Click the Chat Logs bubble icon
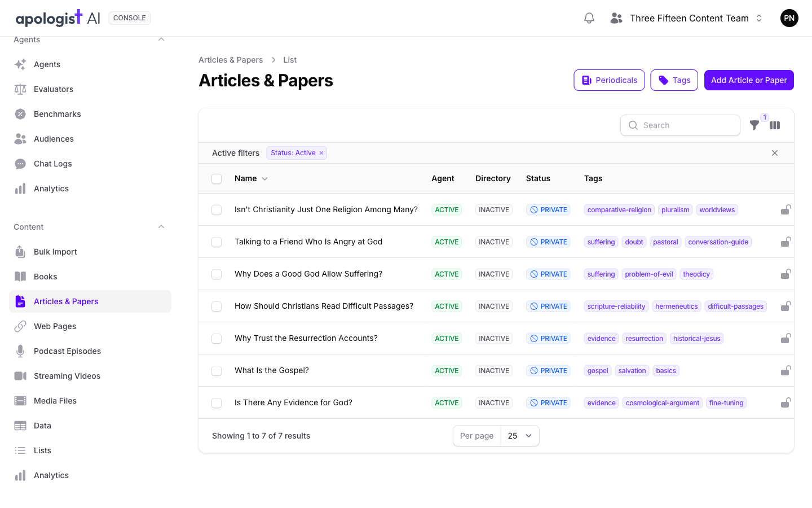This screenshot has height=508, width=812. tap(20, 164)
